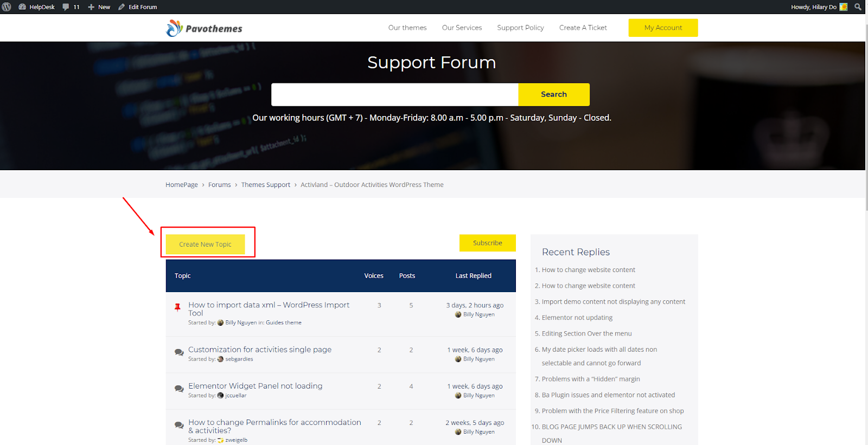Open Editing Section Over the menu reply
The width and height of the screenshot is (868, 445).
pyautogui.click(x=586, y=333)
